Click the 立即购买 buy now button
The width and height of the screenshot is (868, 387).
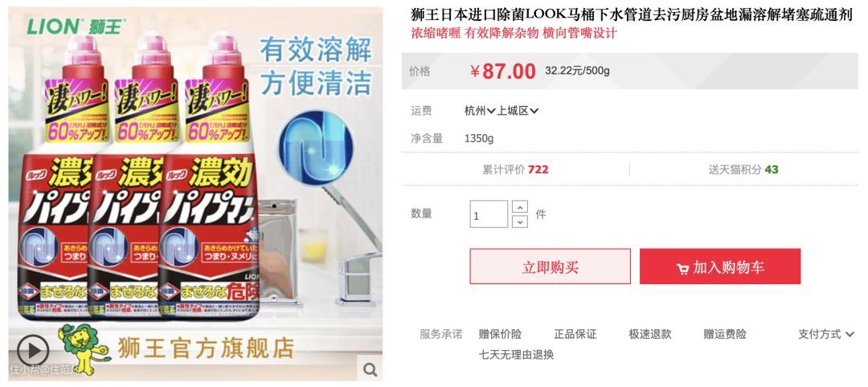550,267
